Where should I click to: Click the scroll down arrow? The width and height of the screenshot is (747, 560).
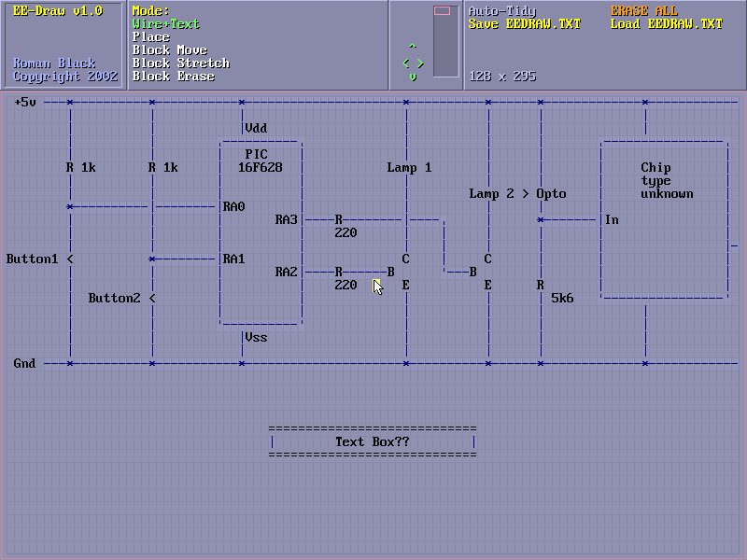click(413, 77)
